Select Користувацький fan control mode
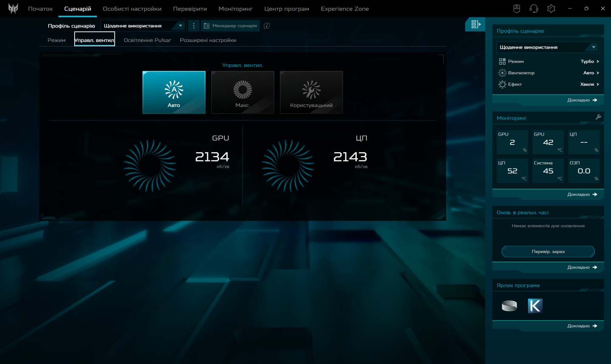The height and width of the screenshot is (364, 611). (x=311, y=92)
